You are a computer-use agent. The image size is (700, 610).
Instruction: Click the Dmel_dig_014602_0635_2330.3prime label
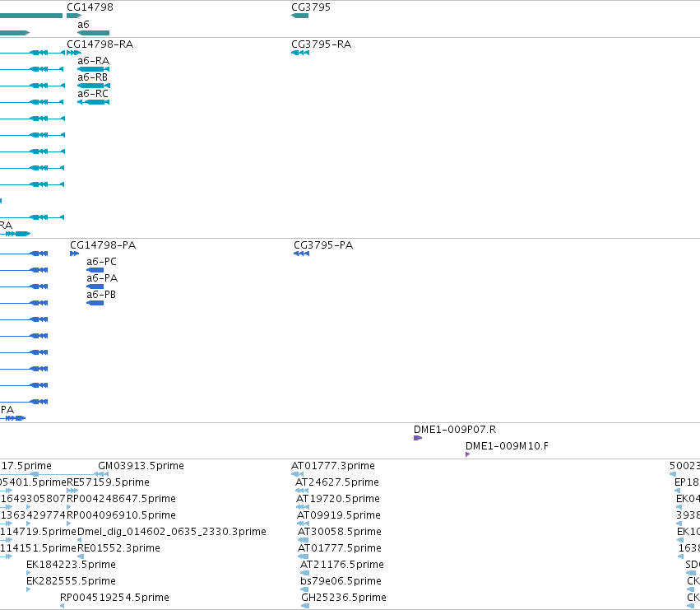point(172,532)
